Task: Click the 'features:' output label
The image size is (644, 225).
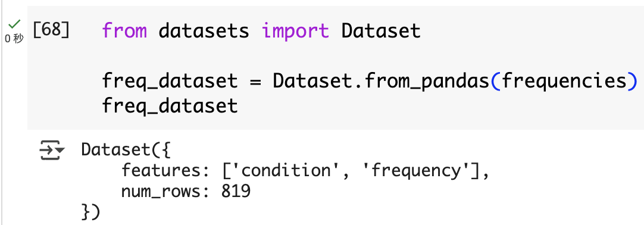Action: [166, 171]
